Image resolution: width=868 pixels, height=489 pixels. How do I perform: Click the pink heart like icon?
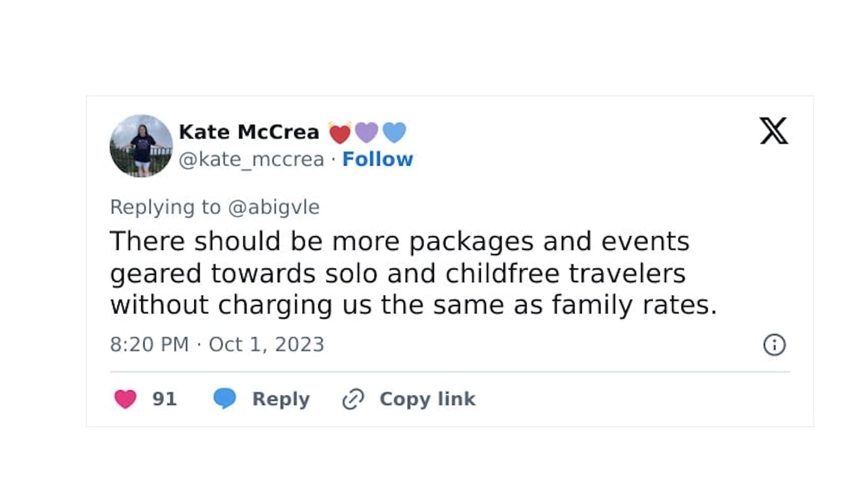[125, 399]
